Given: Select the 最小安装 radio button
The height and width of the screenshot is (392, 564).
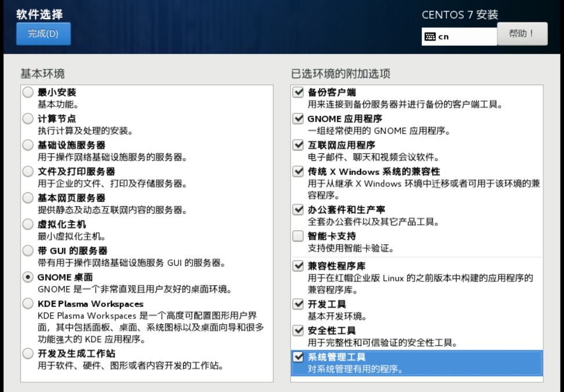Looking at the screenshot, I should 28,92.
